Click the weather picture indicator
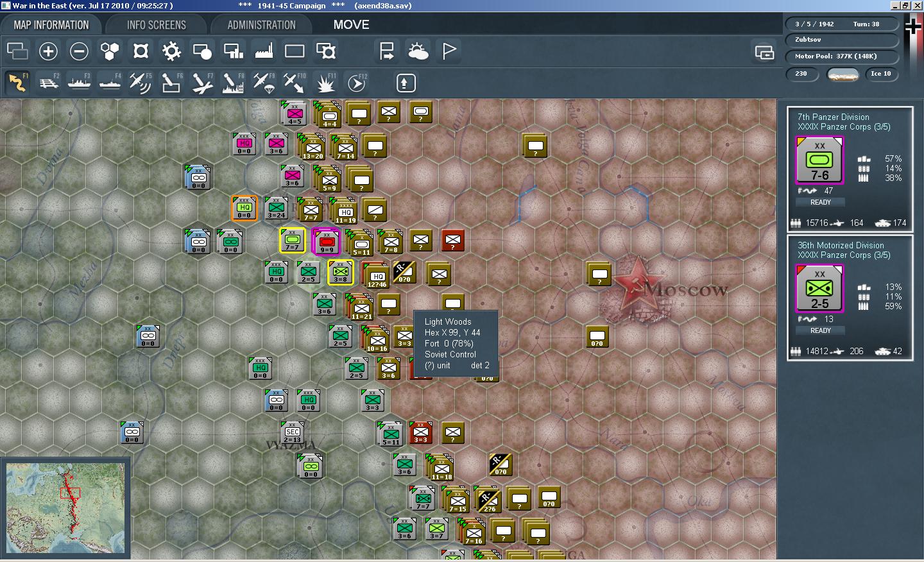 coord(843,74)
